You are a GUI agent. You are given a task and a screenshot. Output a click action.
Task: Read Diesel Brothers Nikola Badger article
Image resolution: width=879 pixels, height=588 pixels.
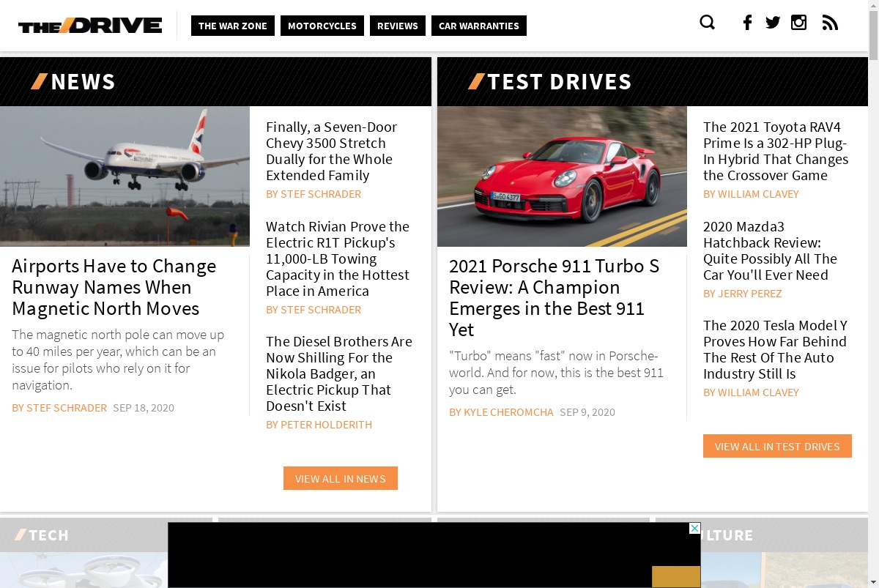click(339, 373)
